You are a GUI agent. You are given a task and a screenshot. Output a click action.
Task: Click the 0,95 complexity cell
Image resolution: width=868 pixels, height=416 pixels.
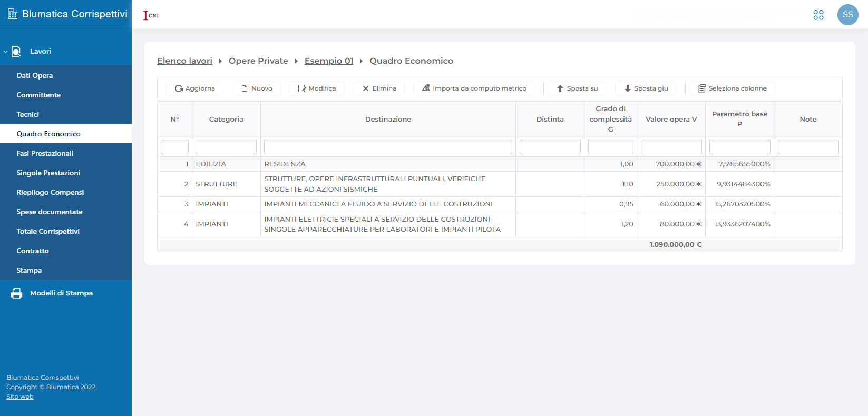[x=611, y=204]
